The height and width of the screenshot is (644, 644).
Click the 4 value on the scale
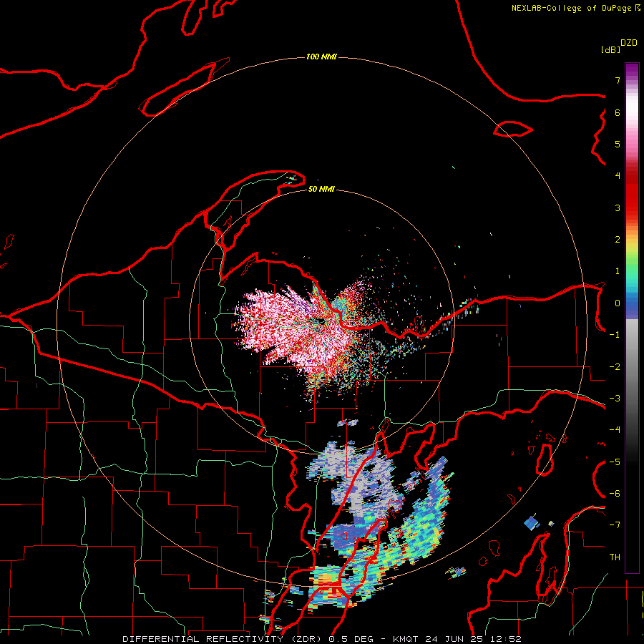[x=618, y=176]
